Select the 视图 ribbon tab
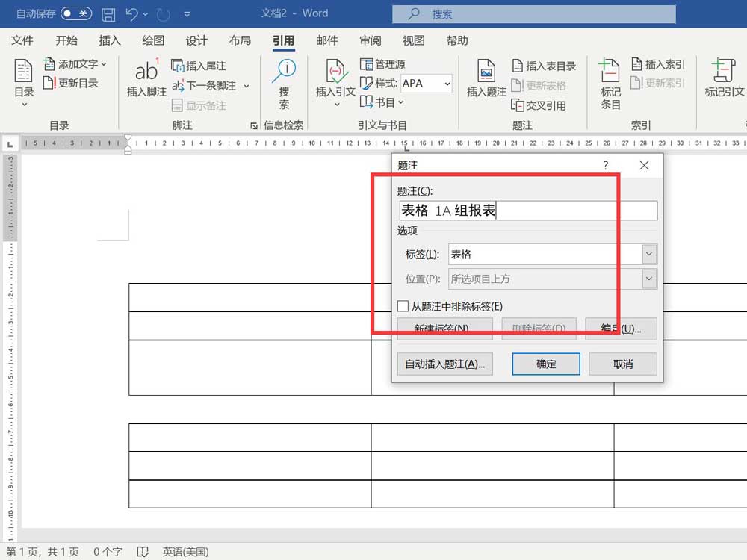This screenshot has width=747, height=560. click(414, 40)
